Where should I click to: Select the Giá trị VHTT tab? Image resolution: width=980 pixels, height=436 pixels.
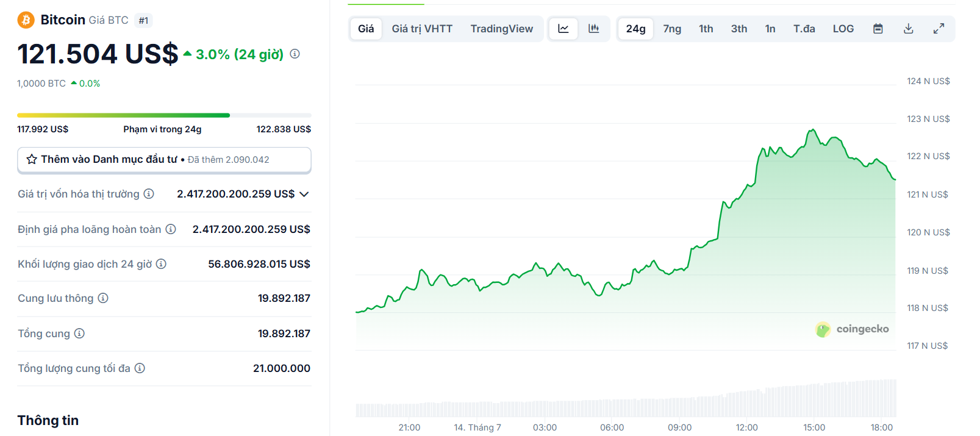[x=422, y=29]
